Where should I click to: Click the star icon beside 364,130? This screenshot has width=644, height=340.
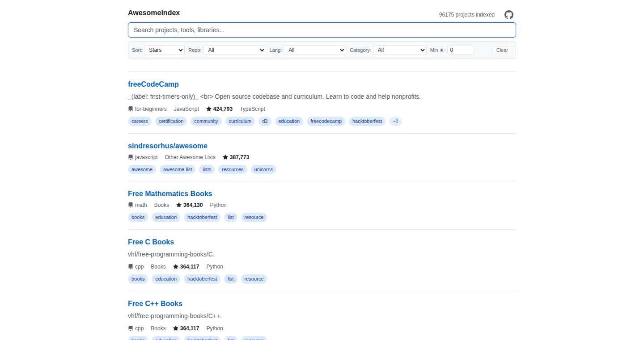(x=179, y=205)
